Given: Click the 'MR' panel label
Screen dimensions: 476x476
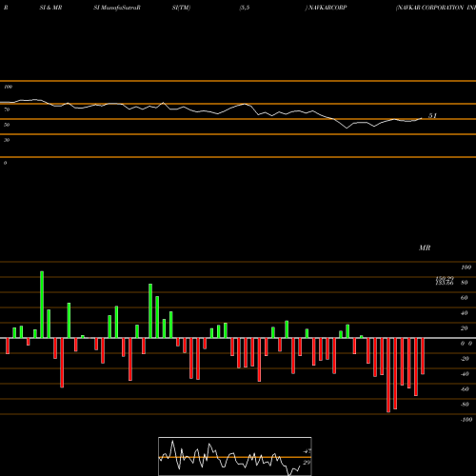Looking at the screenshot, I should point(425,248).
